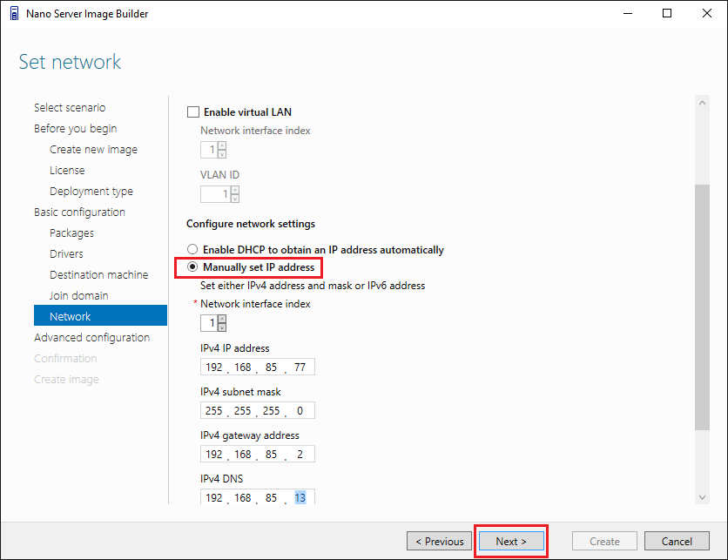
Task: Open the Join domain step
Action: [79, 295]
